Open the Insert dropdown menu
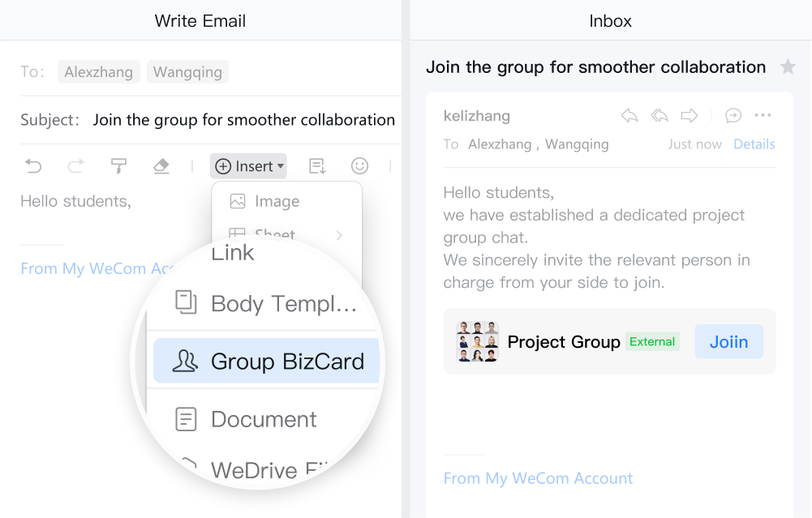 pos(248,166)
